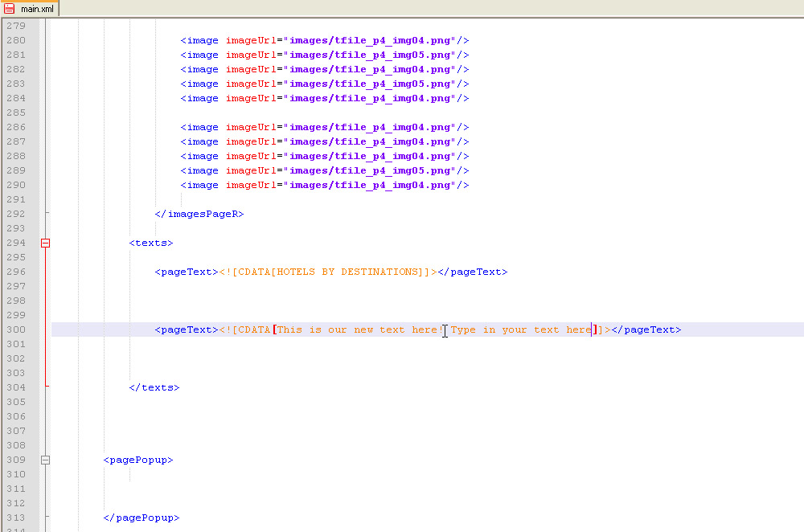Image resolution: width=804 pixels, height=532 pixels.
Task: Click the closing </texts> tag
Action: [154, 387]
